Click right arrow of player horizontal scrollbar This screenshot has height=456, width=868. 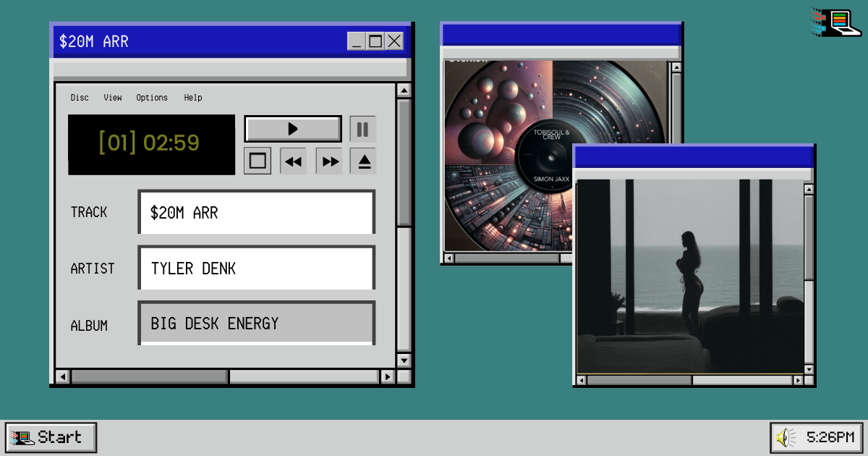click(x=388, y=376)
